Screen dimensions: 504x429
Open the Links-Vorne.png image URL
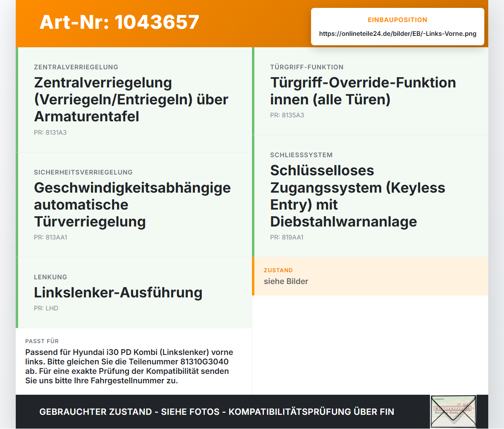click(398, 34)
